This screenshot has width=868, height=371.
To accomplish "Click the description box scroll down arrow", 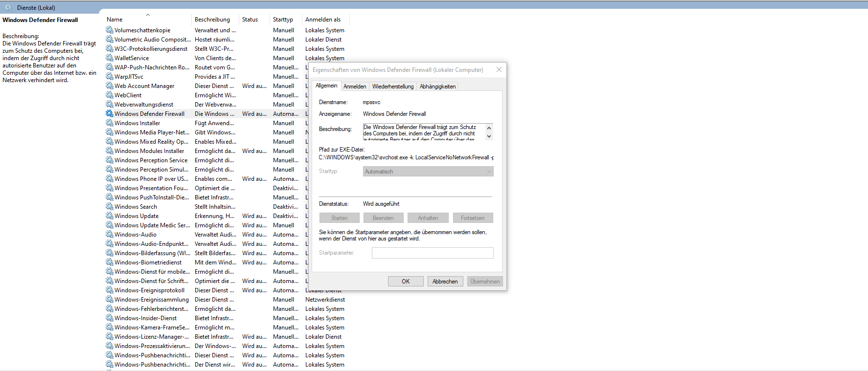I will (x=489, y=136).
